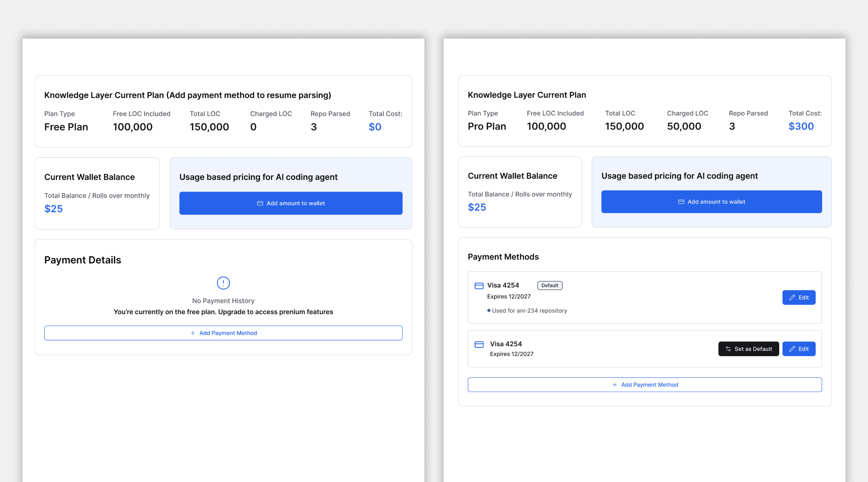Edit the default Visa 4254 card
This screenshot has width=868, height=482.
798,298
